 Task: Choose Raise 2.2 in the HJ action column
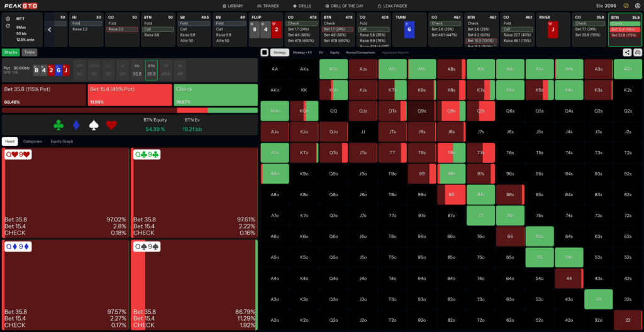(86, 29)
